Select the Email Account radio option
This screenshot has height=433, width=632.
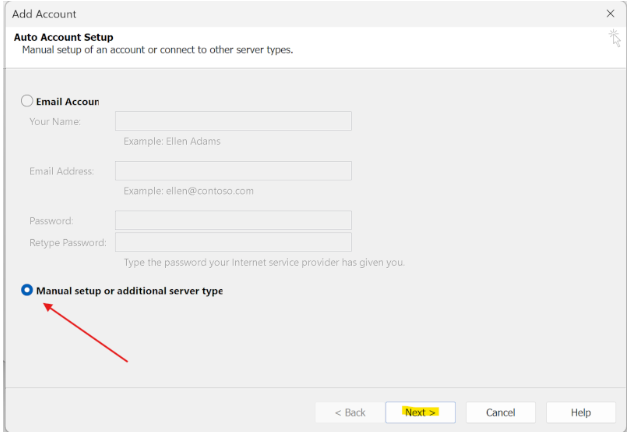click(x=28, y=101)
